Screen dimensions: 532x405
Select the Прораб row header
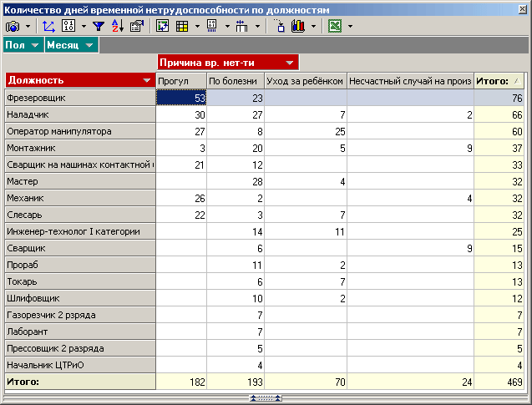[x=80, y=265]
